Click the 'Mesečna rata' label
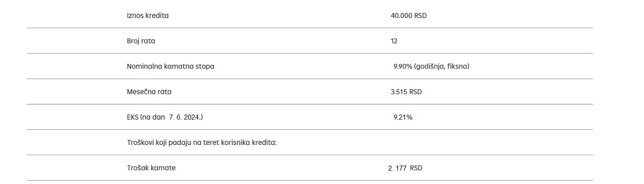The height and width of the screenshot is (184, 644). [x=149, y=92]
